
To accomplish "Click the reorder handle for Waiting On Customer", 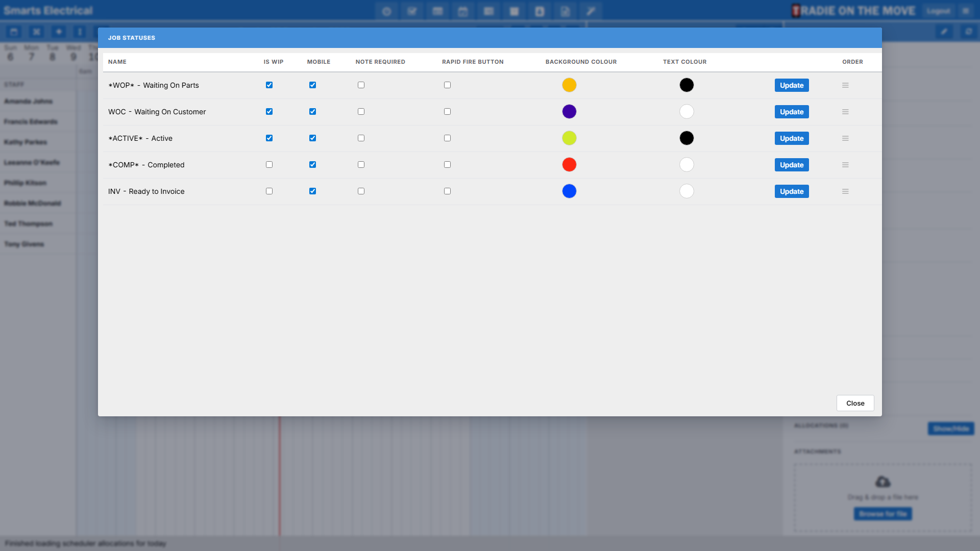I will [845, 112].
